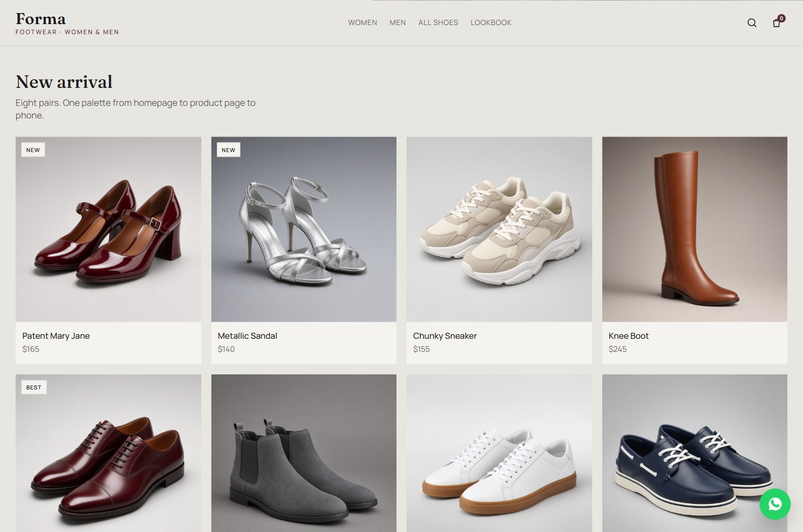Click the Knee Boot title
Screen dimensions: 803x532
(628, 336)
